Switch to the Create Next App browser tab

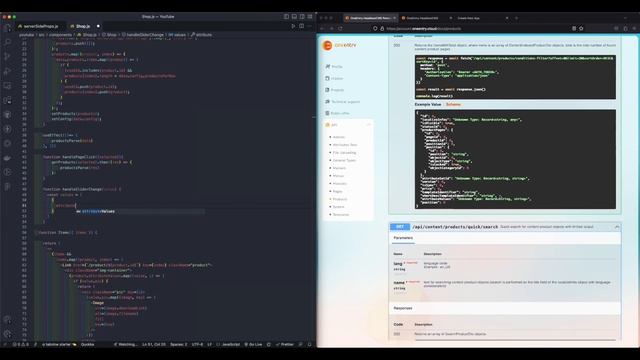click(482, 18)
